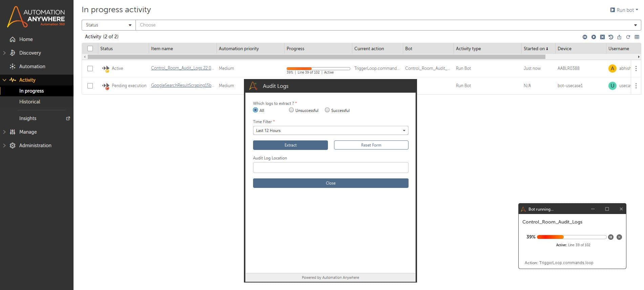The image size is (644, 290).
Task: Click the Audit Log Location input field
Action: (331, 168)
